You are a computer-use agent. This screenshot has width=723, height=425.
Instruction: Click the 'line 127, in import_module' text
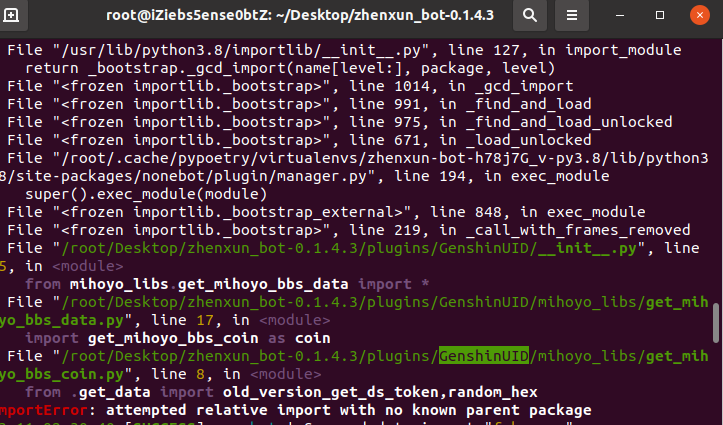[x=564, y=50]
